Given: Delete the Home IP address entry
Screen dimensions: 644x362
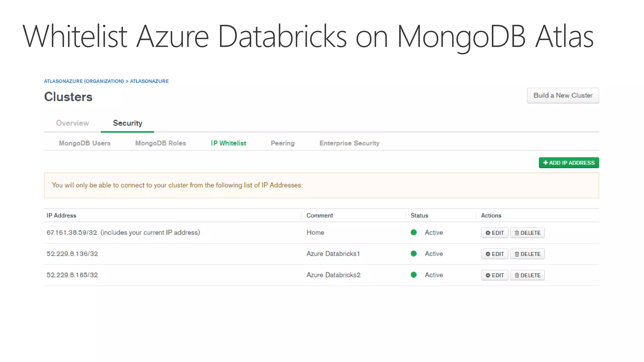Looking at the screenshot, I should (x=527, y=233).
